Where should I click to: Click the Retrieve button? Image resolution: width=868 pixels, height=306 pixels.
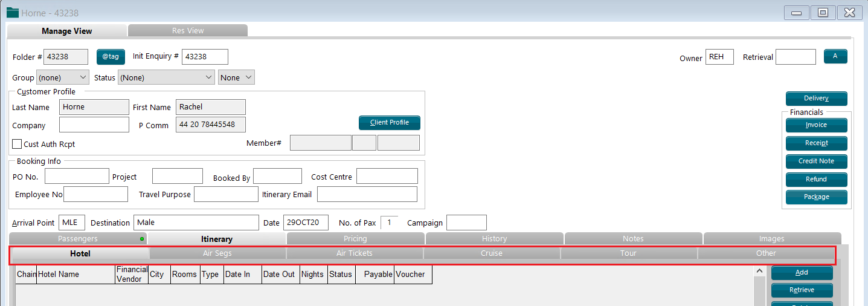coord(802,290)
